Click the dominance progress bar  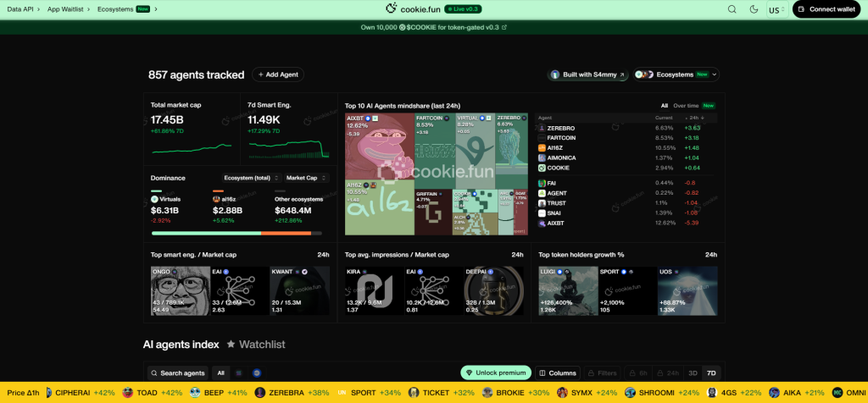pyautogui.click(x=236, y=234)
